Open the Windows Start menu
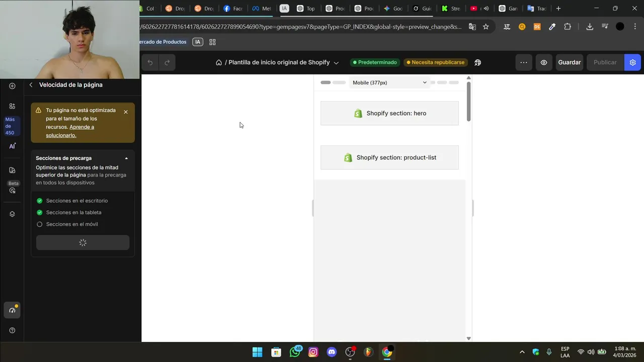This screenshot has width=644, height=362. tap(257, 352)
